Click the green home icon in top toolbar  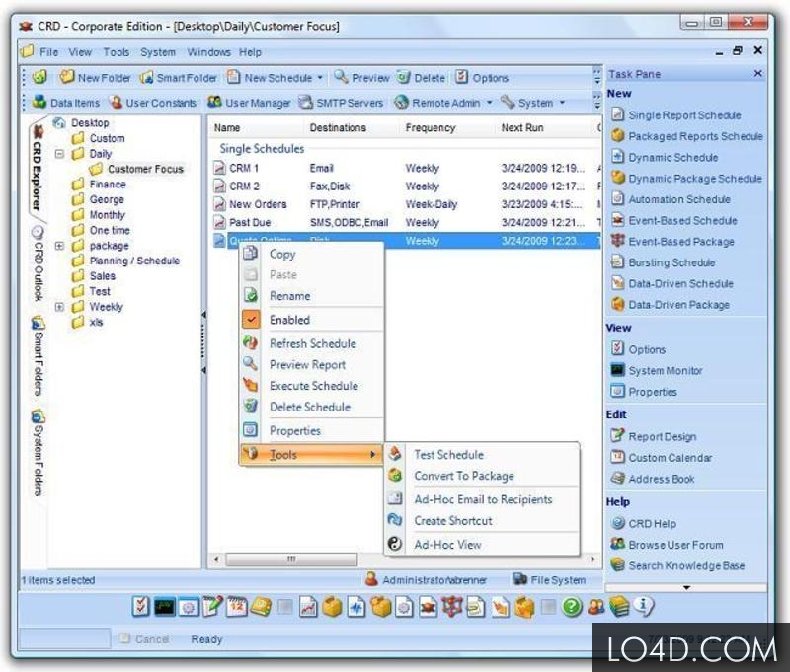pos(39,77)
